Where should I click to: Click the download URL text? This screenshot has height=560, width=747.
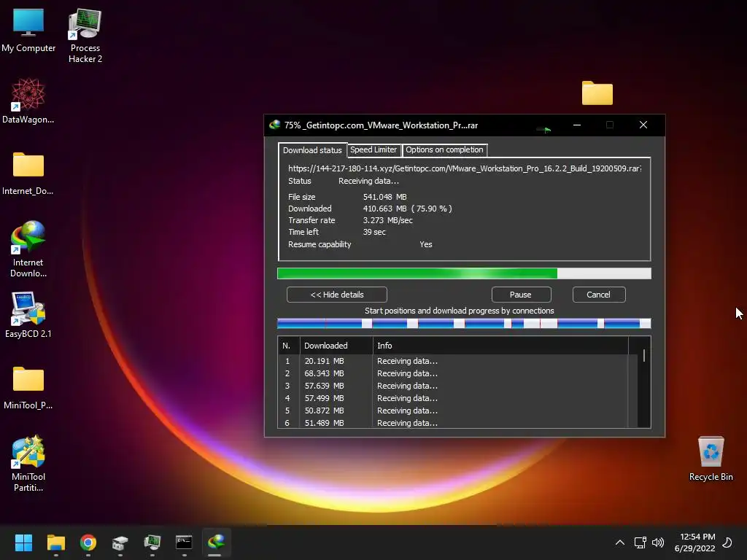coord(465,168)
